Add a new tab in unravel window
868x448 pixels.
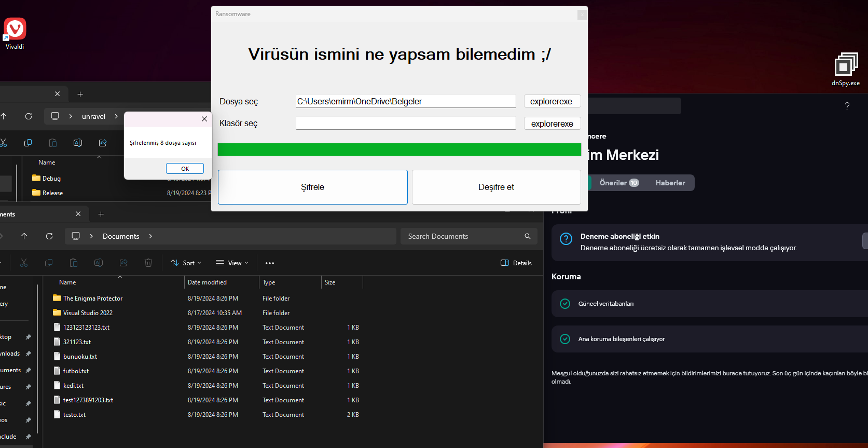[x=80, y=94]
